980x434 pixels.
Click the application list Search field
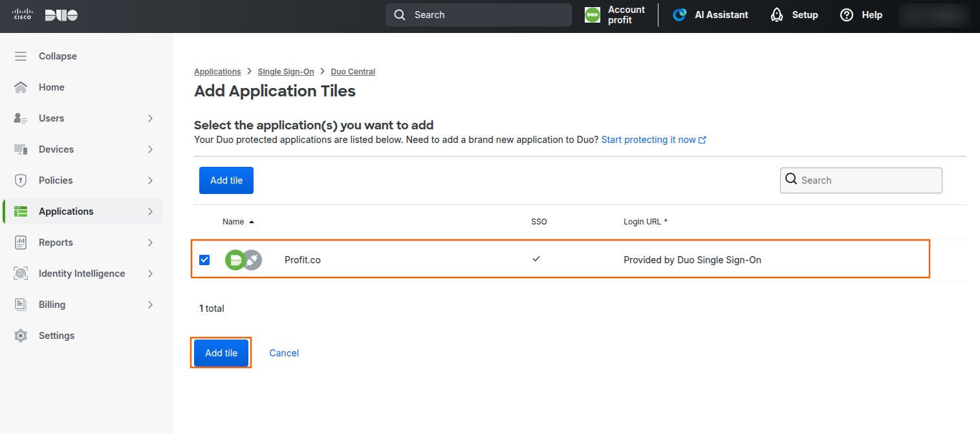pos(861,180)
